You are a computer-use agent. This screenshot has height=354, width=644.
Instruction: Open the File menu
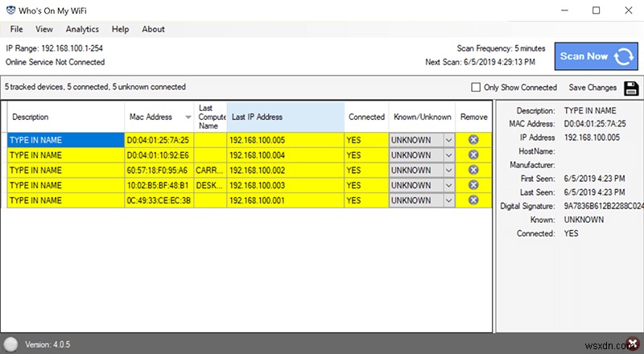(x=16, y=29)
